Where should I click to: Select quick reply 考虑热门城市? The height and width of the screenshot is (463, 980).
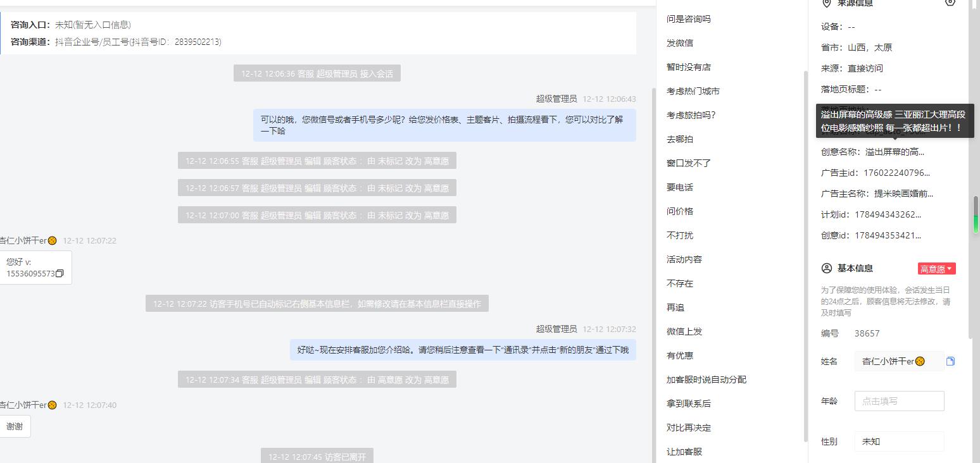tap(693, 91)
